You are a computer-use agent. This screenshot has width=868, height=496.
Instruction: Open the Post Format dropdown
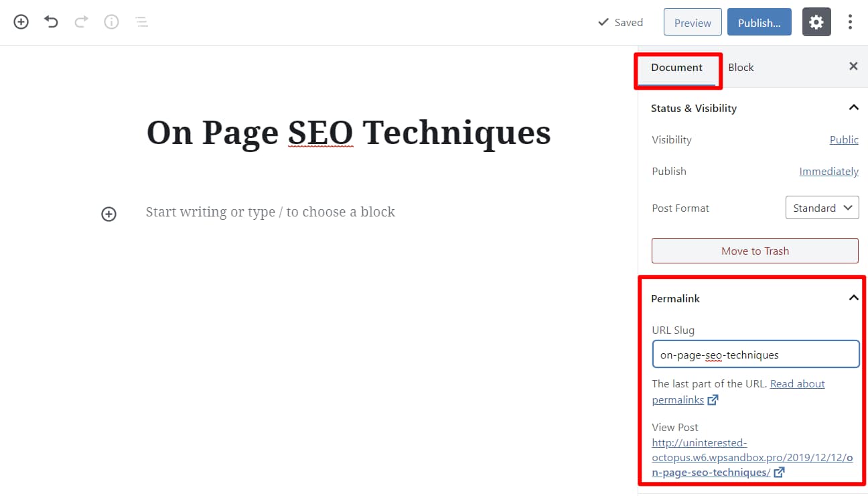click(x=822, y=208)
